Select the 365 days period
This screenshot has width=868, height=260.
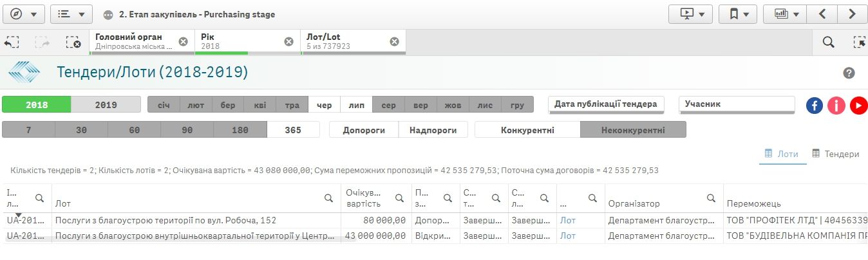293,130
